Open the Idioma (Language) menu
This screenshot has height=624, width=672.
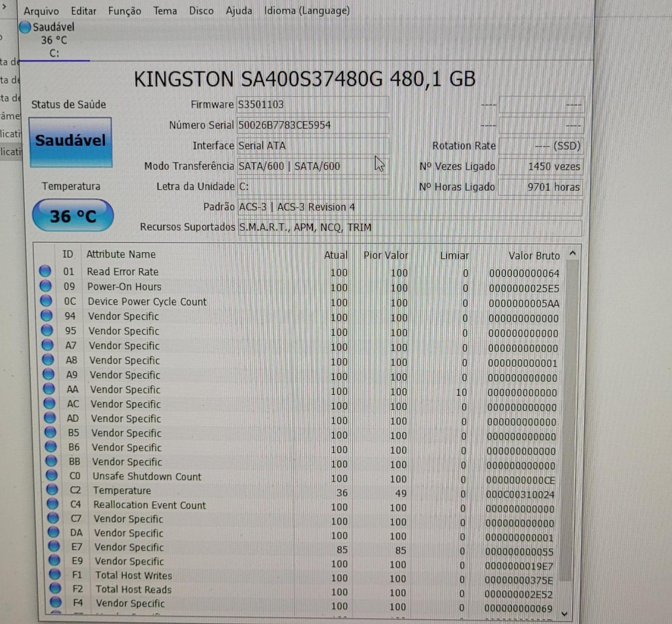(x=307, y=11)
